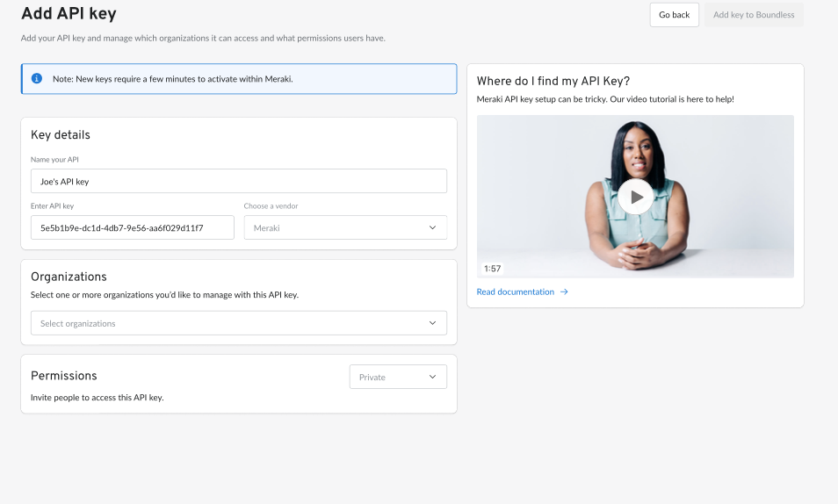
Task: Click the Add API key page heading
Action: coord(69,13)
